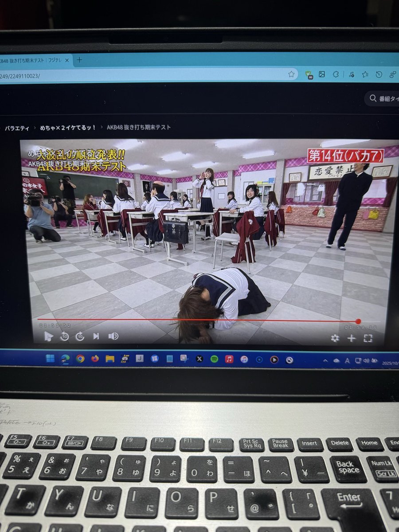Click the plus icon in player controls
The image size is (399, 532).
point(351,338)
